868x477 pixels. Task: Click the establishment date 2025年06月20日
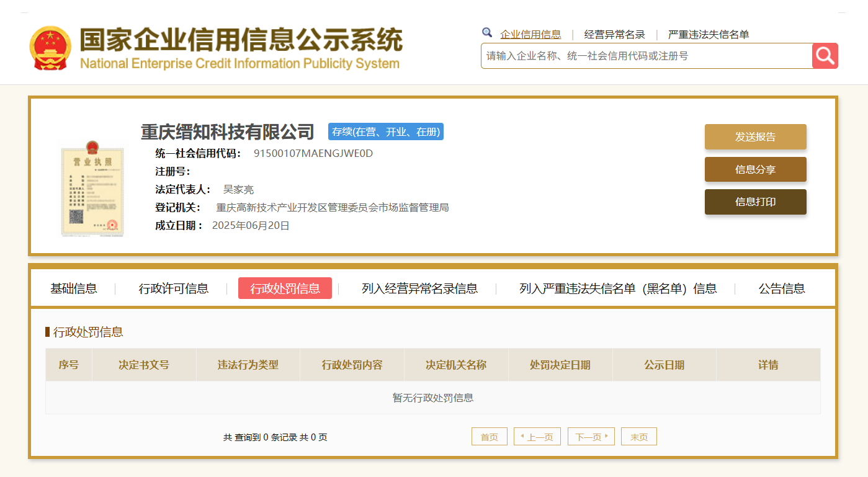click(251, 225)
